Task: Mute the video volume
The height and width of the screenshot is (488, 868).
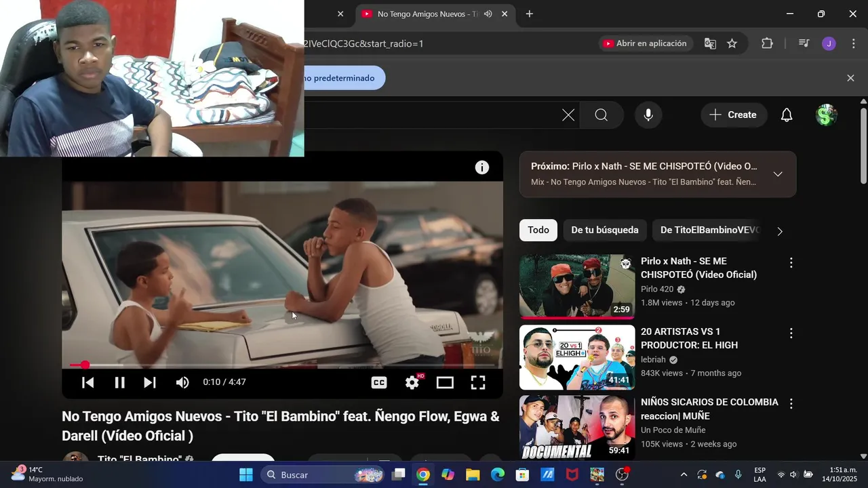Action: click(182, 382)
